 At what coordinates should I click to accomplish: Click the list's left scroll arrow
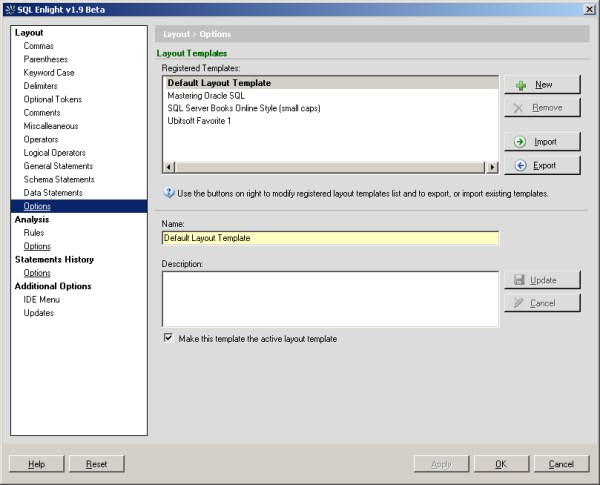click(169, 167)
